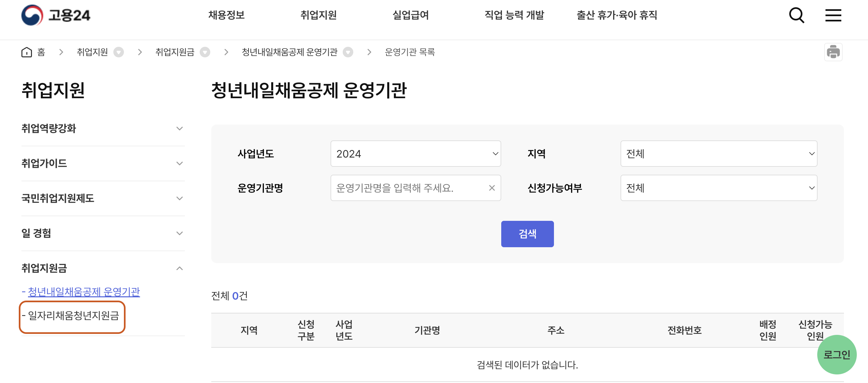Click the 지역 table column header
This screenshot has width=868, height=383.
249,330
